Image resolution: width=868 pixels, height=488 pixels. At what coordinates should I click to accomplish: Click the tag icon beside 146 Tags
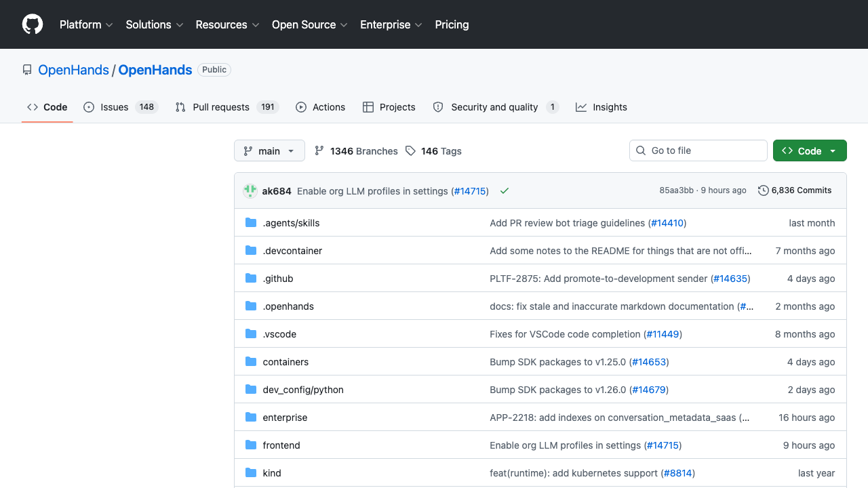pyautogui.click(x=410, y=151)
